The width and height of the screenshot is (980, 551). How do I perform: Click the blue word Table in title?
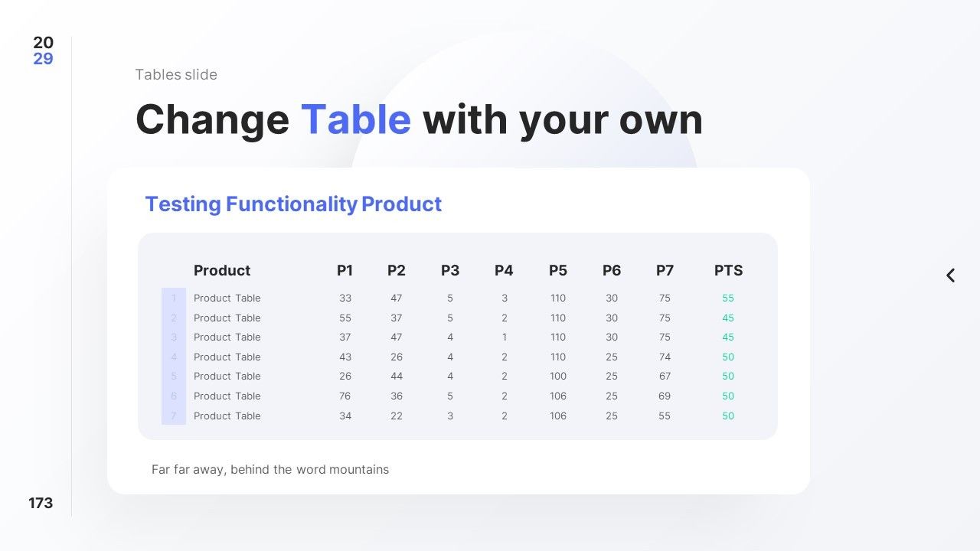[x=356, y=119]
